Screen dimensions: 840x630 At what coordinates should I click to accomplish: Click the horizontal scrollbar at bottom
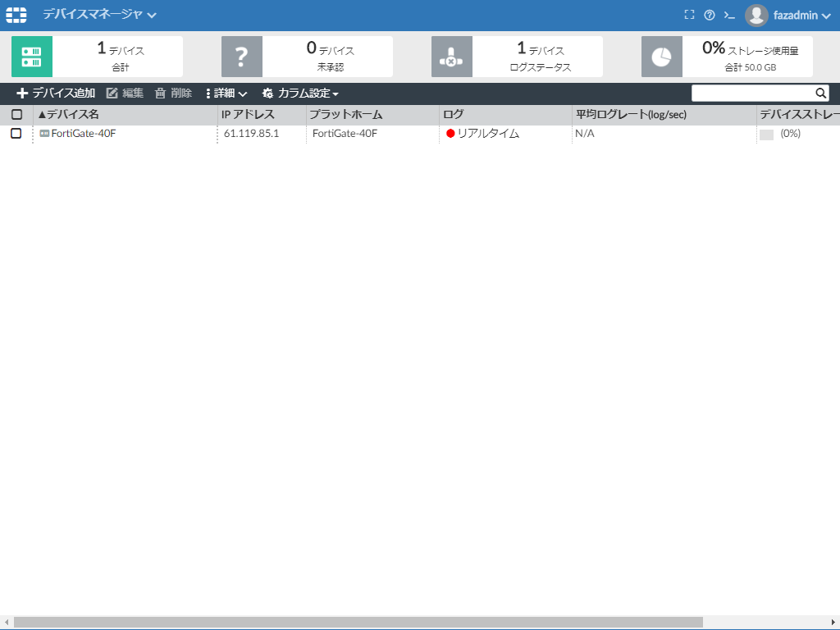click(x=358, y=622)
